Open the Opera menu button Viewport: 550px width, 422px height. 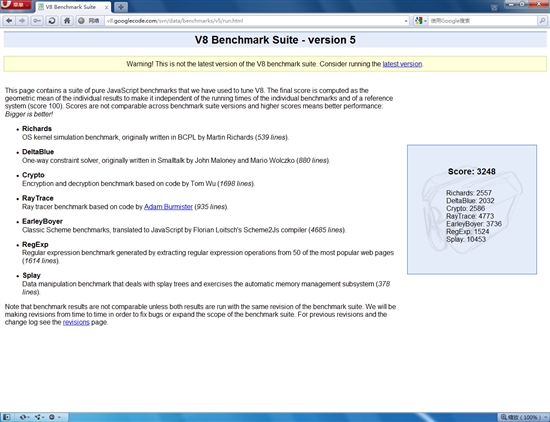[16, 5]
